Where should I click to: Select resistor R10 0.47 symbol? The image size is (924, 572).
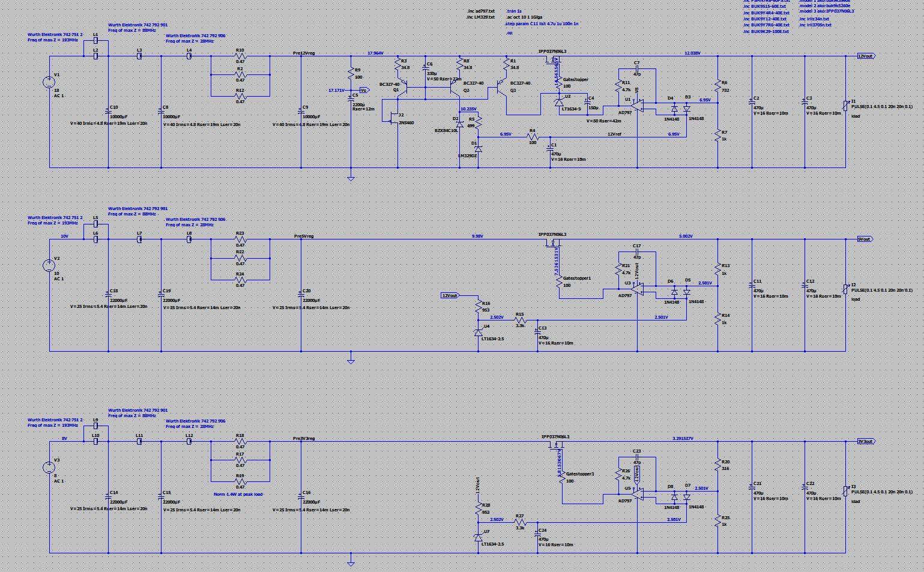tap(240, 56)
